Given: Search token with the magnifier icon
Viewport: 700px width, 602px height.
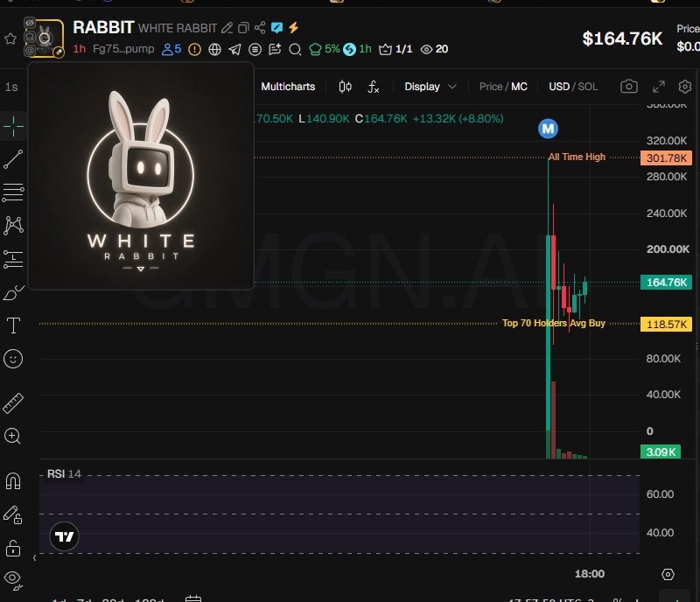Looking at the screenshot, I should [x=295, y=49].
